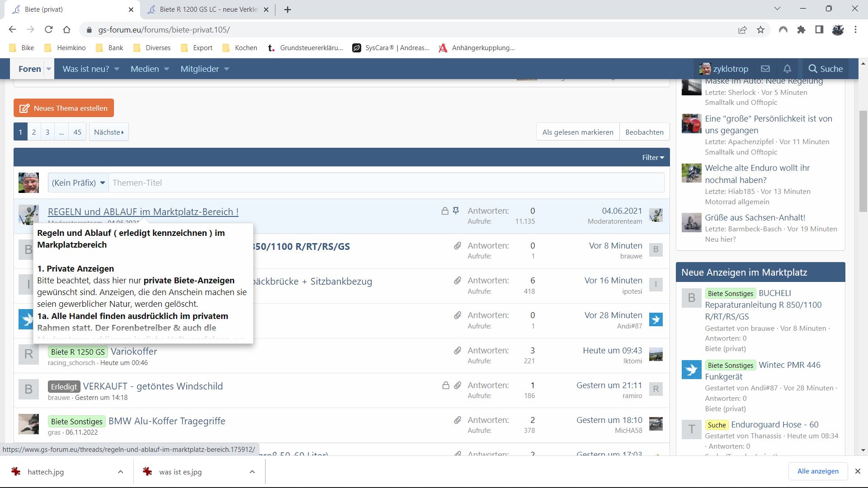
Task: Expand the Mitglieder dropdown arrow
Action: pyautogui.click(x=226, y=69)
